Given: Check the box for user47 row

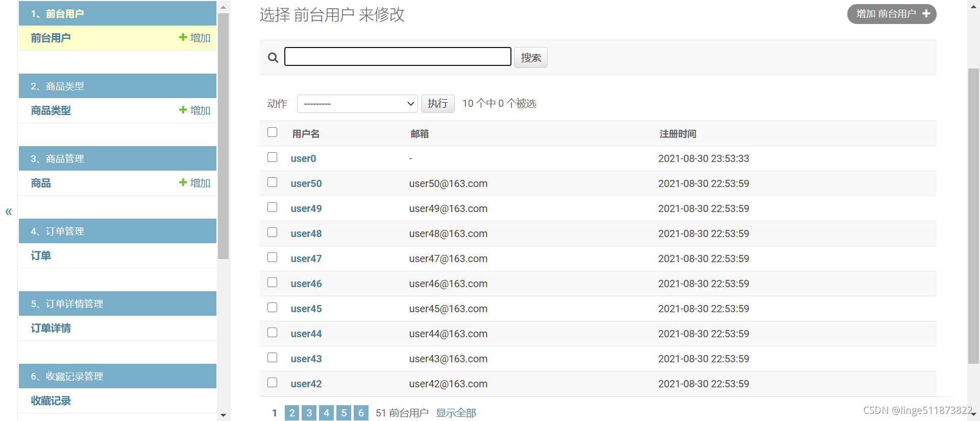Looking at the screenshot, I should pyautogui.click(x=273, y=258).
